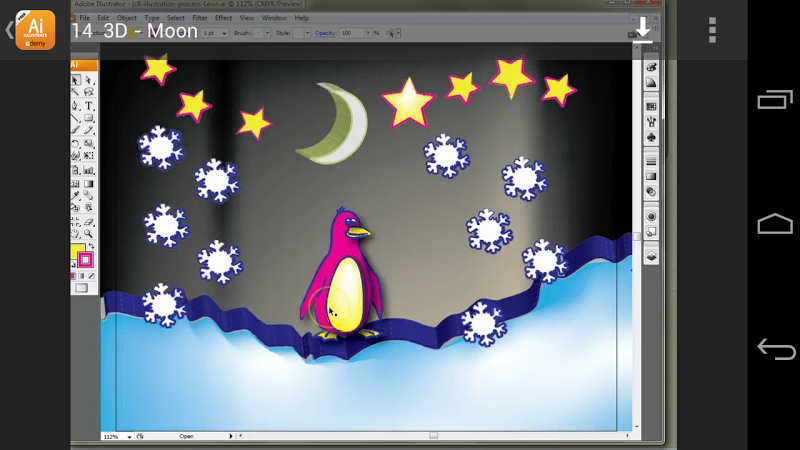Select the Zoom magnifier tool
Viewport: 800px width, 450px height.
click(x=89, y=234)
